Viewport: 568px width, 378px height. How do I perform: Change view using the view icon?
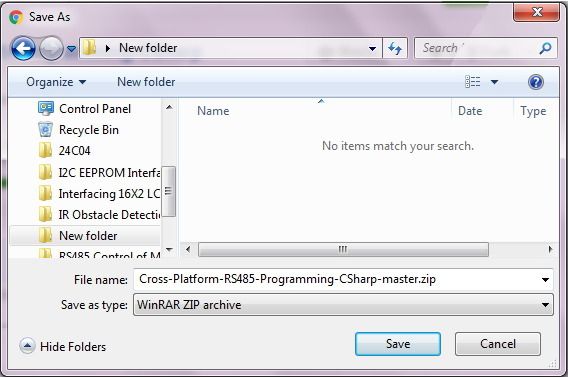pyautogui.click(x=473, y=82)
